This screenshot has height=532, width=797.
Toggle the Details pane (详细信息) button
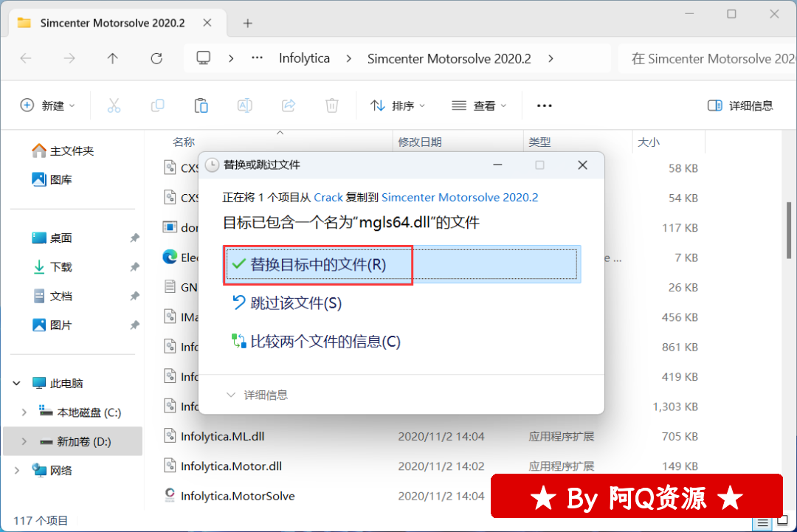pyautogui.click(x=740, y=106)
